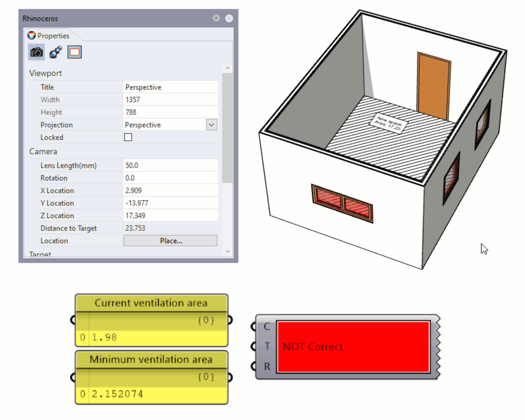Open the red rectangle display icon

pos(75,52)
